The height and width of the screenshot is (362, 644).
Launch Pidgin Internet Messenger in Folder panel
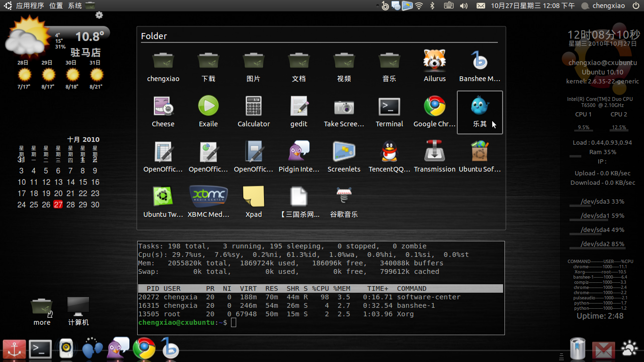pyautogui.click(x=299, y=157)
